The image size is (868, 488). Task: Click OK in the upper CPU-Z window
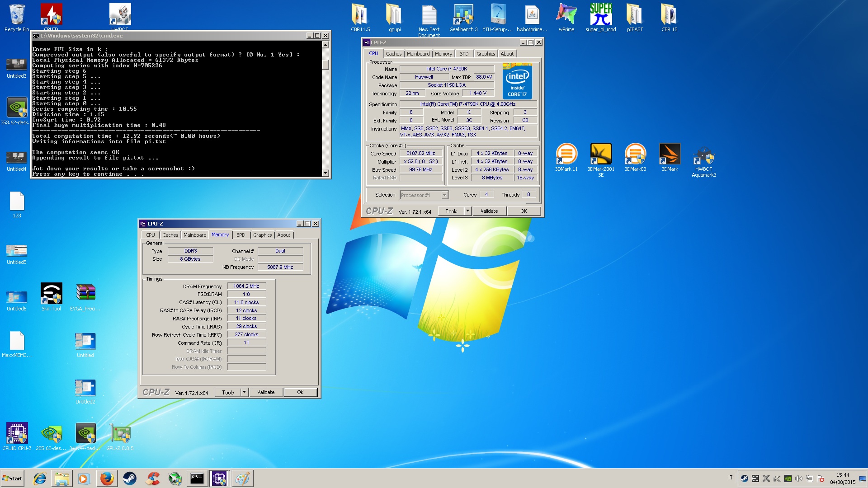pos(524,211)
